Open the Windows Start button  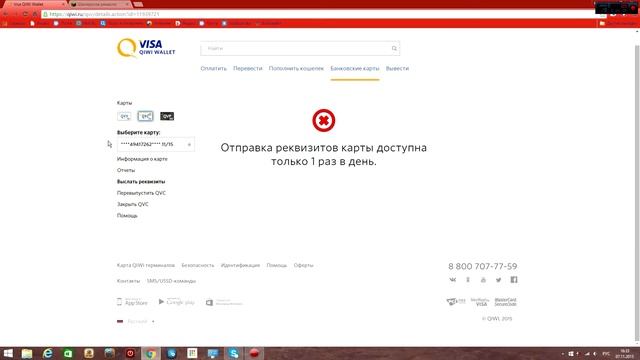pyautogui.click(x=8, y=353)
